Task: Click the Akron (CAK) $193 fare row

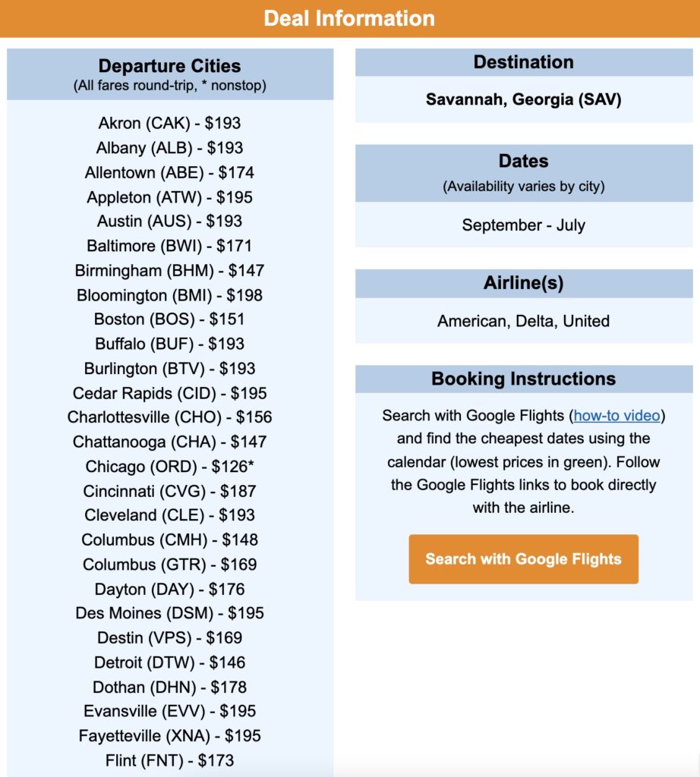Action: (x=170, y=123)
